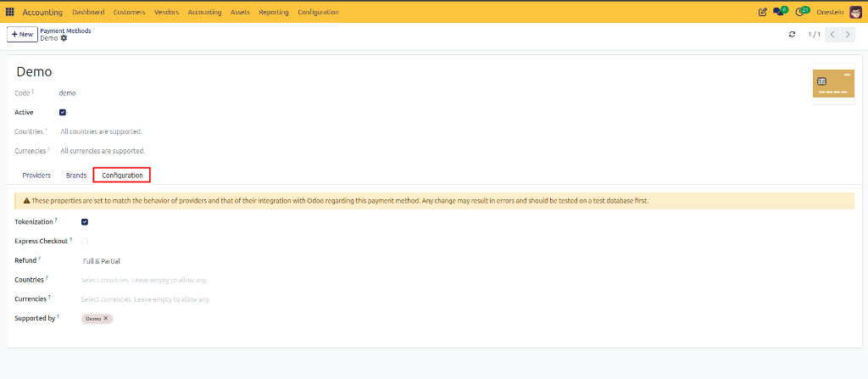Image resolution: width=868 pixels, height=379 pixels.
Task: Click the edit note icon in top bar
Action: 762,12
